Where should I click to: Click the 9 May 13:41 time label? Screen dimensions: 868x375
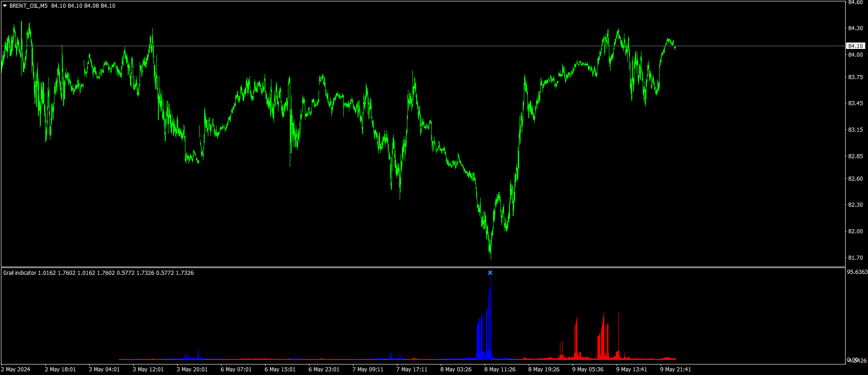click(x=632, y=370)
